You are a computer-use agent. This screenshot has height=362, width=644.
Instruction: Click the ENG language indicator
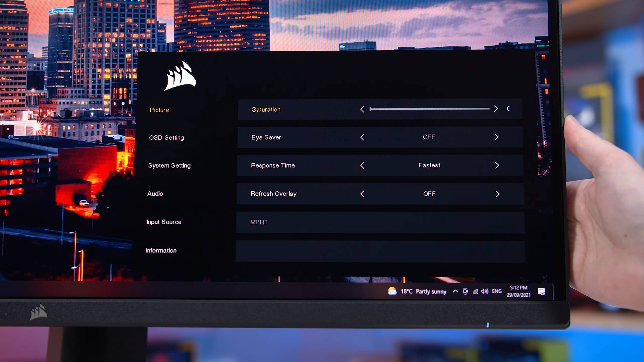(497, 291)
